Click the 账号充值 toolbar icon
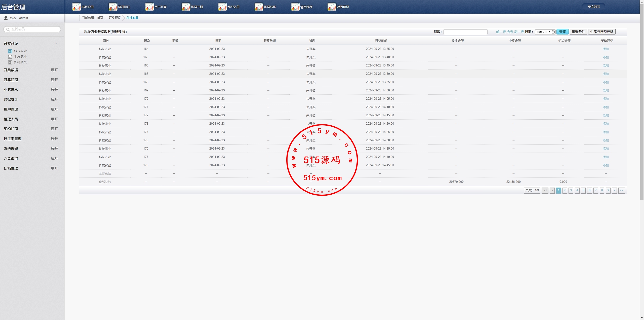The width and height of the screenshot is (644, 320). coord(186,7)
